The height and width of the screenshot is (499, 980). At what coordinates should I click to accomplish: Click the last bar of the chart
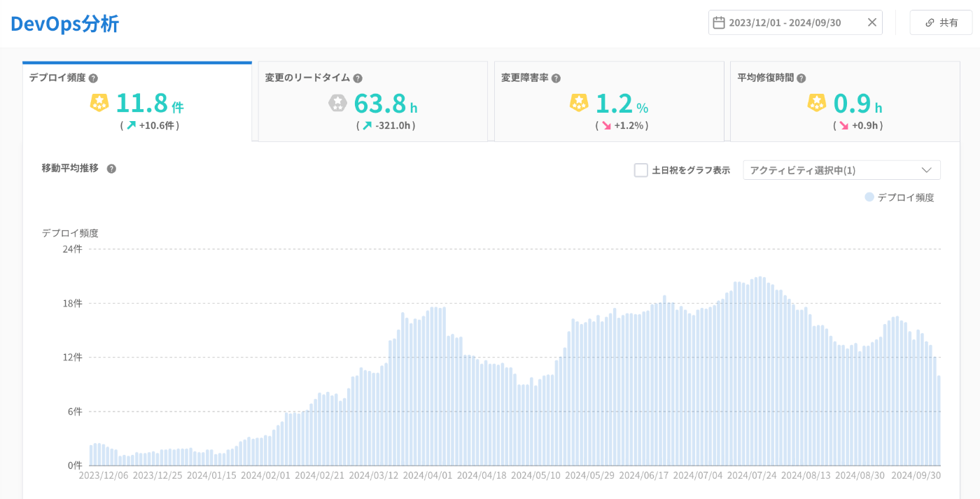pos(939,420)
